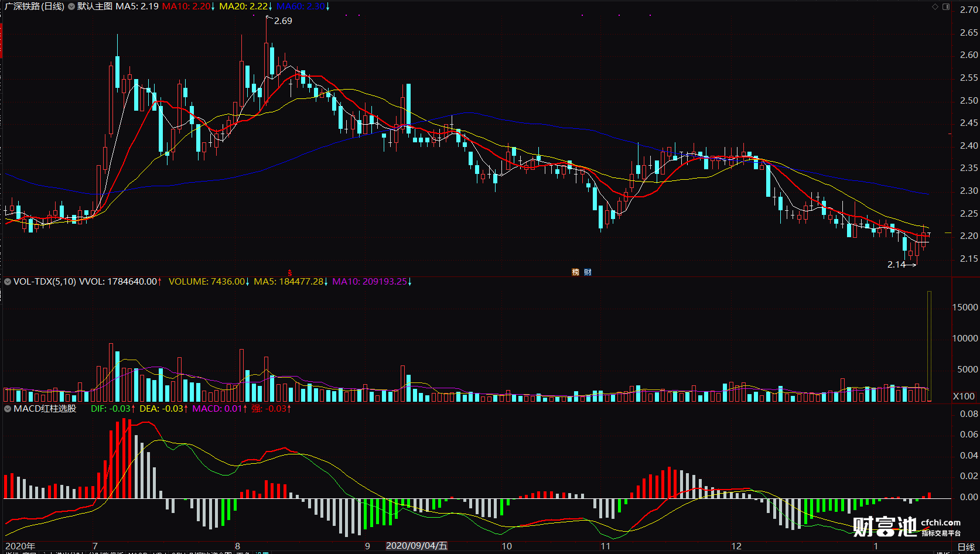Select the MACD: 0.01 value
980x554 pixels.
217,409
